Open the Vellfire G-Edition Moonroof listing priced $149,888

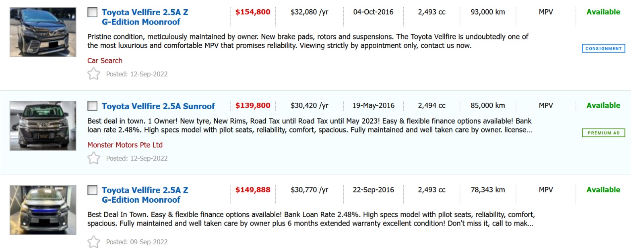click(144, 195)
